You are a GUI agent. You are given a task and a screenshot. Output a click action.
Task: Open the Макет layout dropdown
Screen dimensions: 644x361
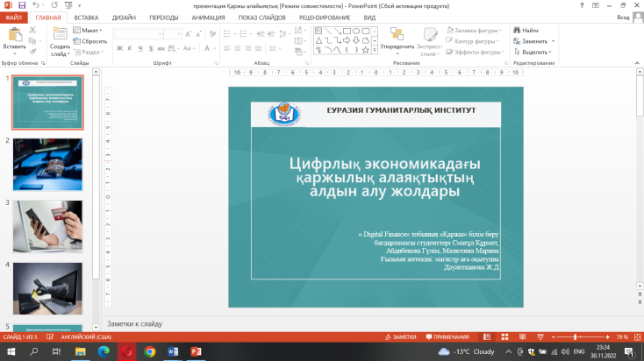(88, 30)
